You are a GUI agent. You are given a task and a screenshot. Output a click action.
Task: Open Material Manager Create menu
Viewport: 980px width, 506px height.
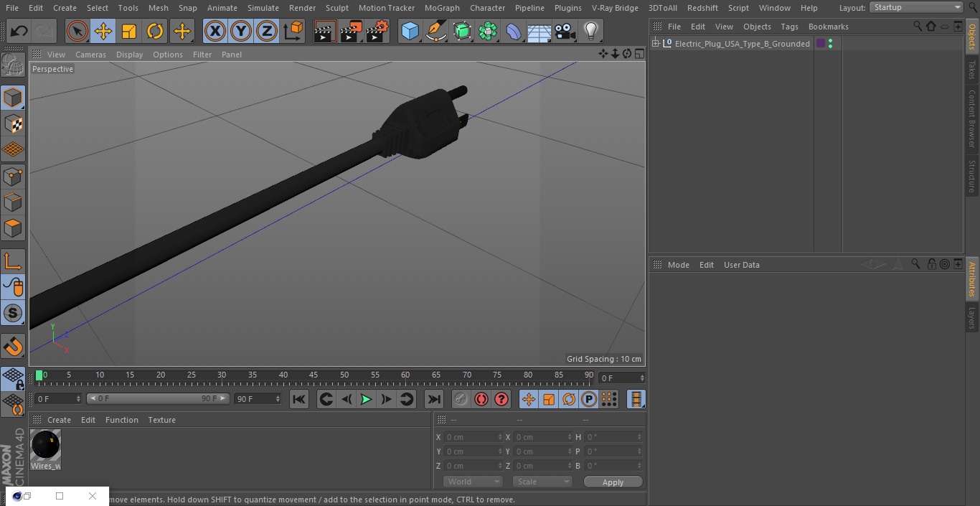(59, 420)
